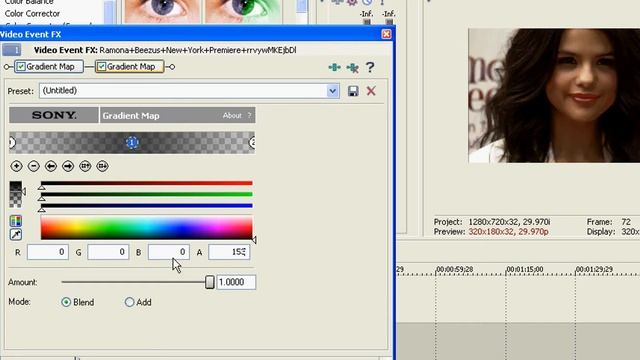The image size is (640, 360).
Task: Choose Add mode
Action: (x=129, y=302)
